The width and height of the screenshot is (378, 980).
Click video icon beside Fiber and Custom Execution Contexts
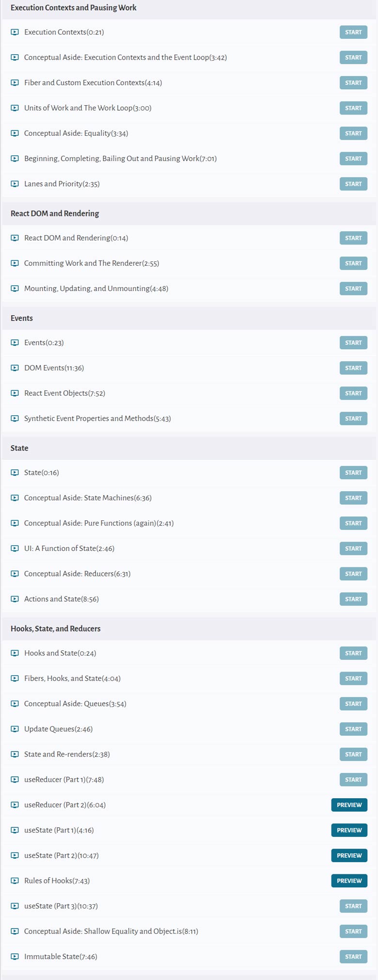tap(15, 82)
